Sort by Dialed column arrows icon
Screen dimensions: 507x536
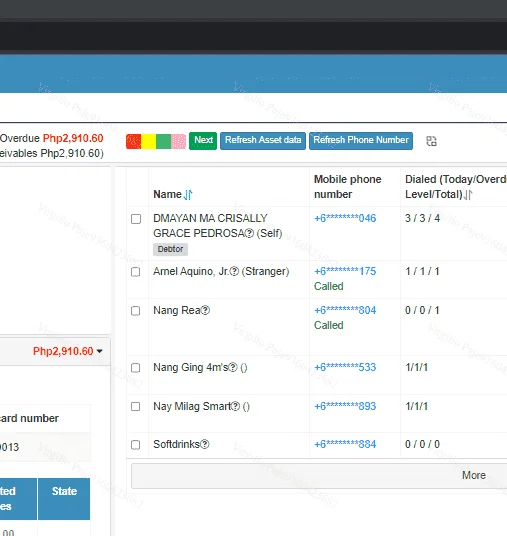[468, 195]
